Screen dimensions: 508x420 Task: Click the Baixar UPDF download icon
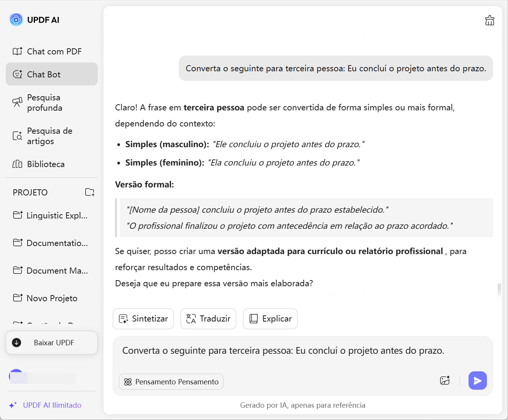pyautogui.click(x=16, y=343)
